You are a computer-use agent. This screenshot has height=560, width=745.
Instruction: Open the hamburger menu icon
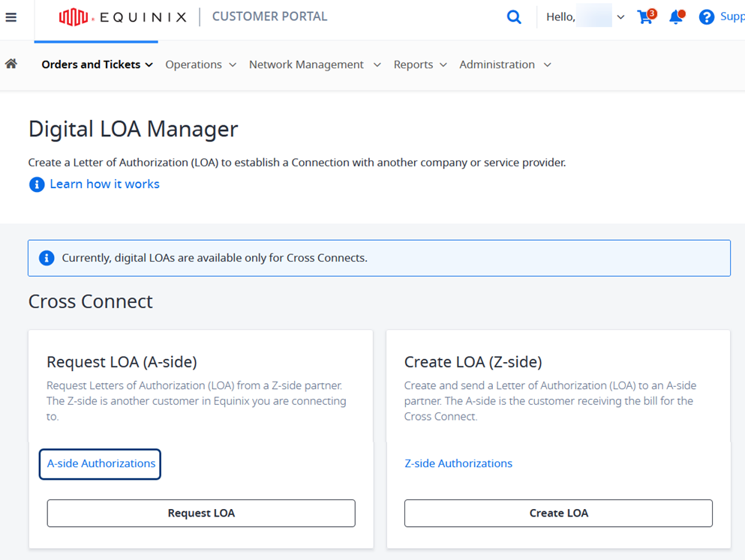[x=11, y=17]
